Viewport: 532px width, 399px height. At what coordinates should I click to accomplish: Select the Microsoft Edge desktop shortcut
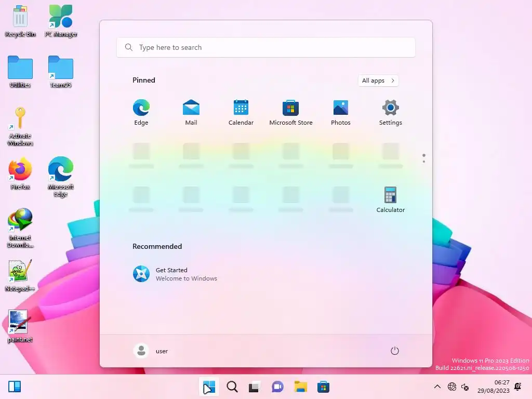(x=61, y=177)
